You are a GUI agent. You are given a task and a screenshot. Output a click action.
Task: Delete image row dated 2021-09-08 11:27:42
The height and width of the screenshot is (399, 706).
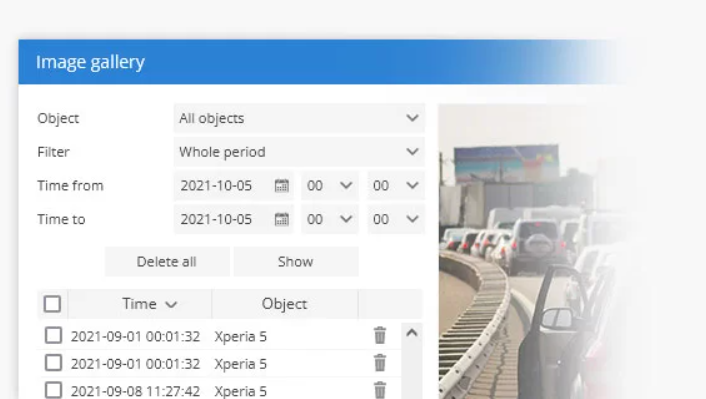pyautogui.click(x=380, y=390)
